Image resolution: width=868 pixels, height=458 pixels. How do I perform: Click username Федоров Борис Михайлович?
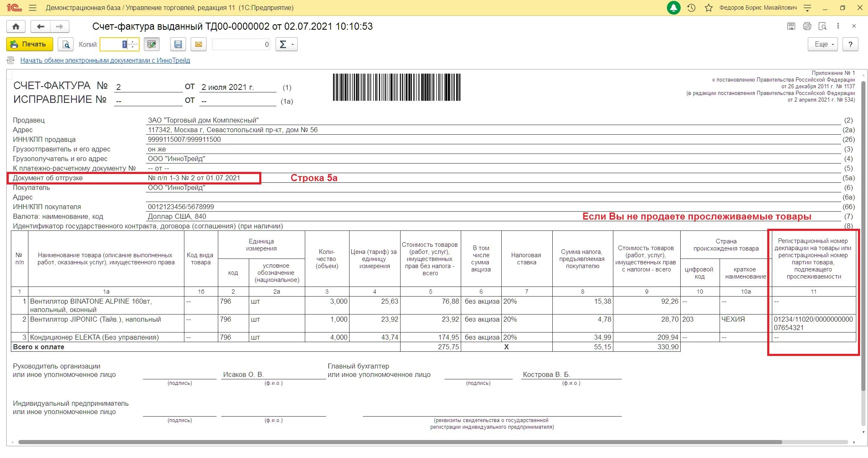tap(758, 8)
